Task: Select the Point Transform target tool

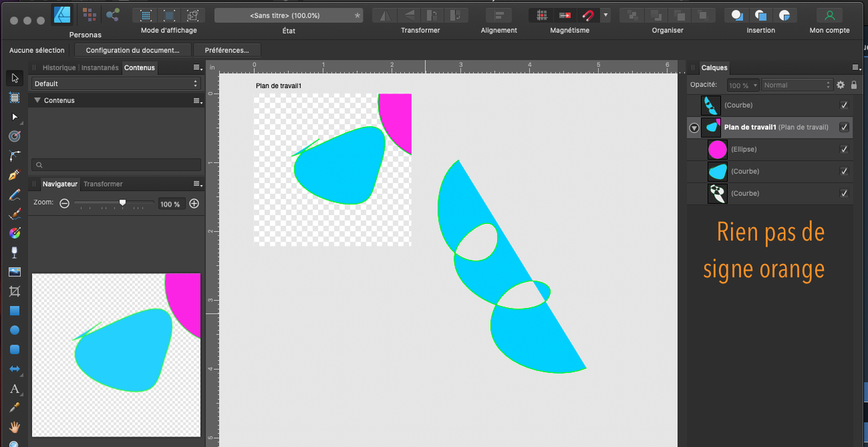Action: point(14,136)
